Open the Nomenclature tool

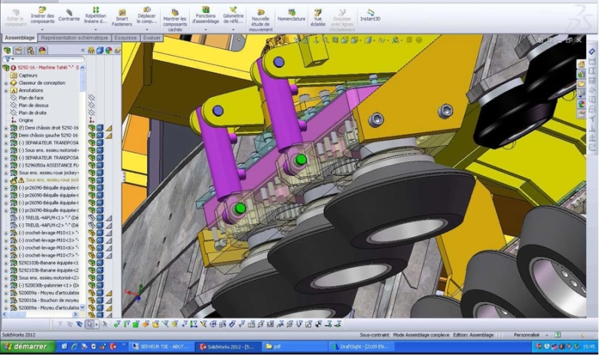coord(291,15)
